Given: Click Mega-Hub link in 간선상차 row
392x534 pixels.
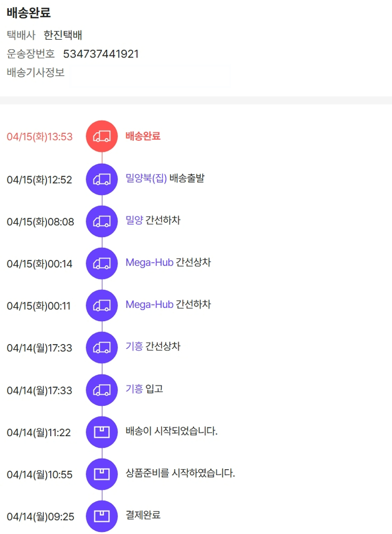Looking at the screenshot, I should pyautogui.click(x=149, y=262).
